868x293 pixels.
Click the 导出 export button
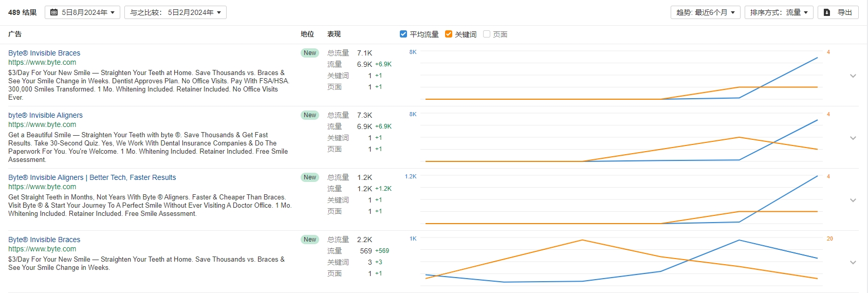coord(838,12)
